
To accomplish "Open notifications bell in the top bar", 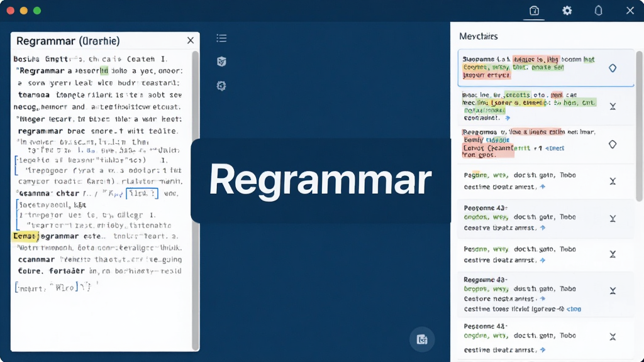I will click(599, 11).
